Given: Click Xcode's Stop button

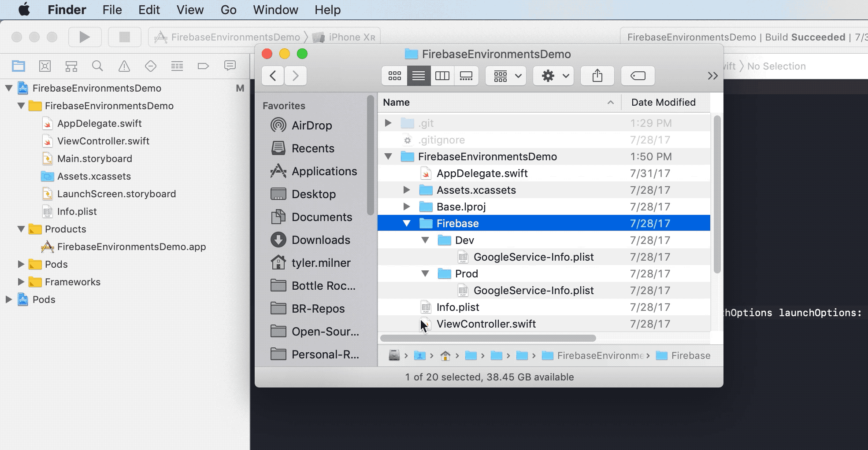Looking at the screenshot, I should 125,37.
